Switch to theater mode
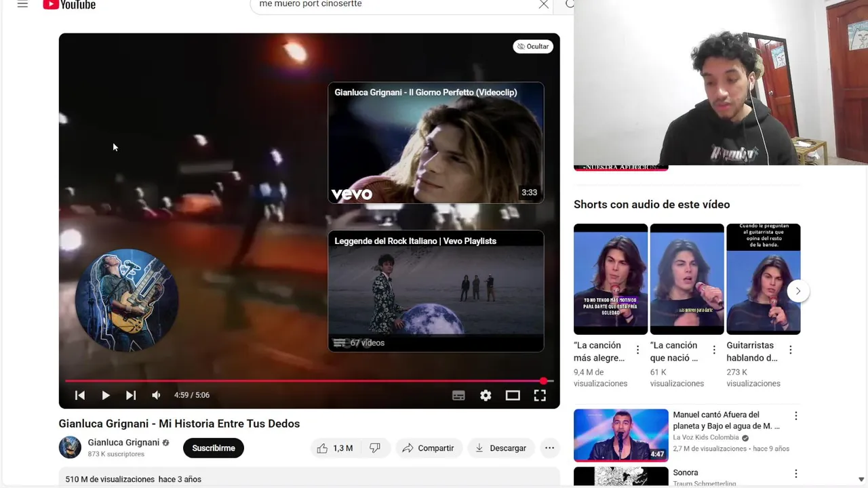The width and height of the screenshot is (868, 488). click(x=513, y=395)
